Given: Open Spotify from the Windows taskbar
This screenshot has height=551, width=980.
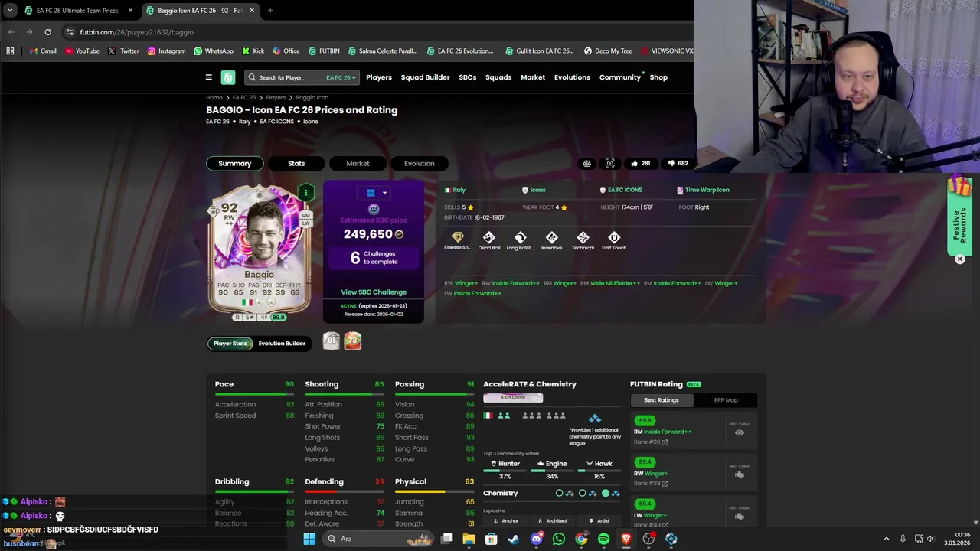Looking at the screenshot, I should [x=603, y=539].
